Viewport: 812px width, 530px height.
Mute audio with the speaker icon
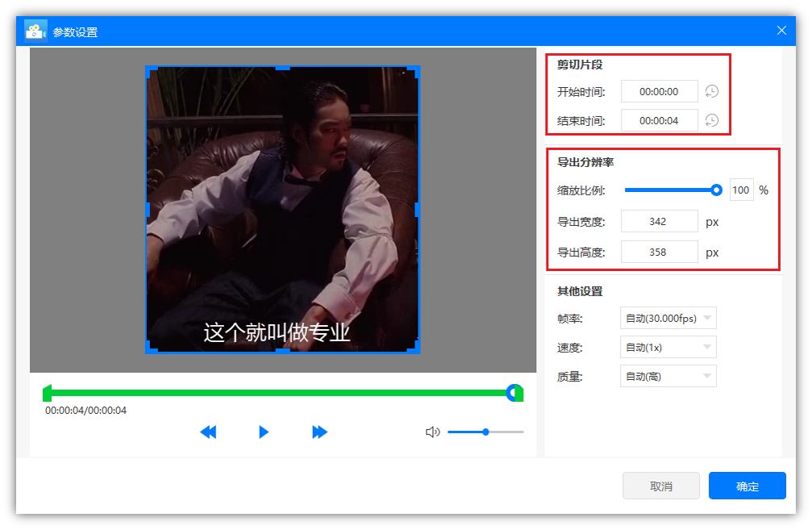coord(432,432)
